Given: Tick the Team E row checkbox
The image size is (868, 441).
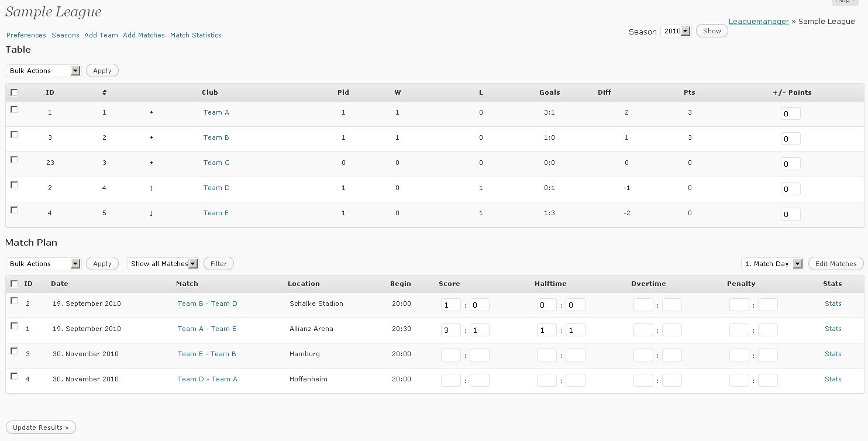Looking at the screenshot, I should (x=14, y=210).
